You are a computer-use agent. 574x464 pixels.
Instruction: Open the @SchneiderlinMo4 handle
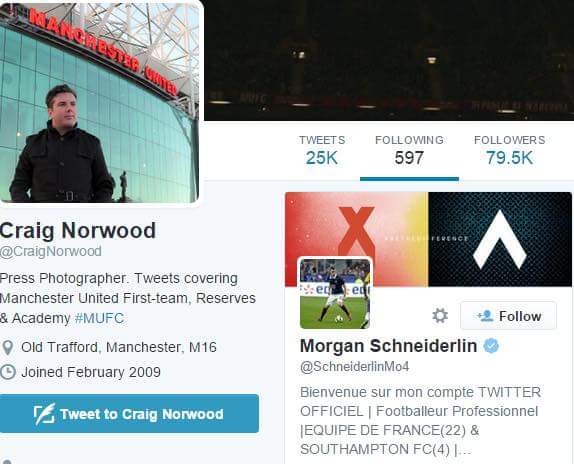pyautogui.click(x=354, y=366)
